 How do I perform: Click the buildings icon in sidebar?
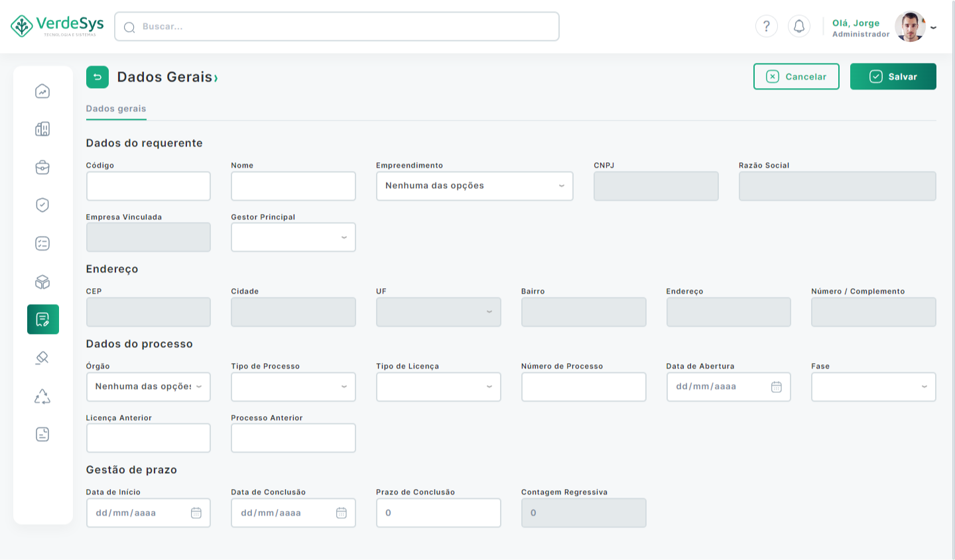tap(42, 129)
